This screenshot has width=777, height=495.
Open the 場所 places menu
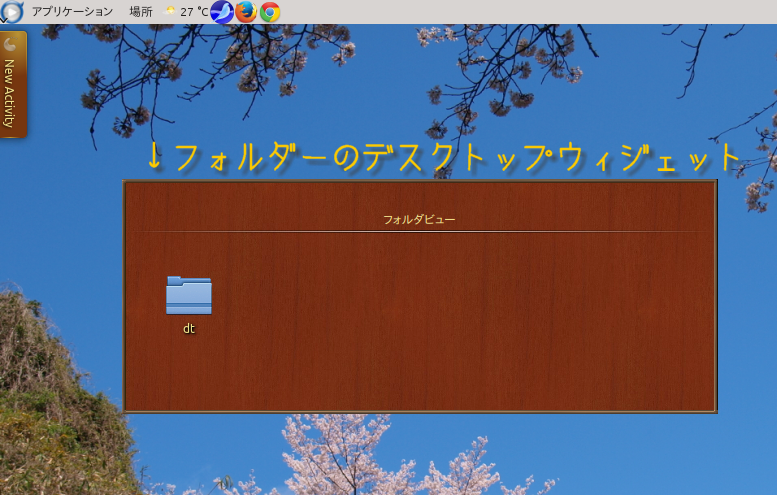(141, 12)
